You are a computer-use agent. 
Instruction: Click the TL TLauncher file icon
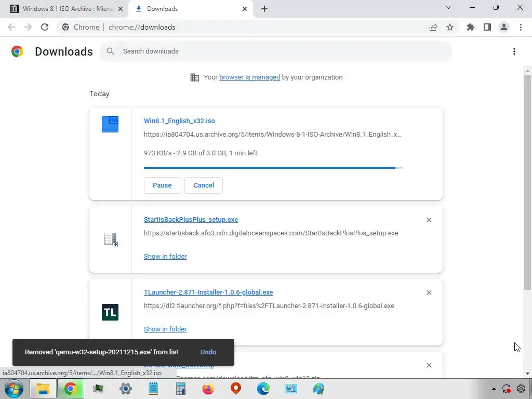click(x=110, y=312)
